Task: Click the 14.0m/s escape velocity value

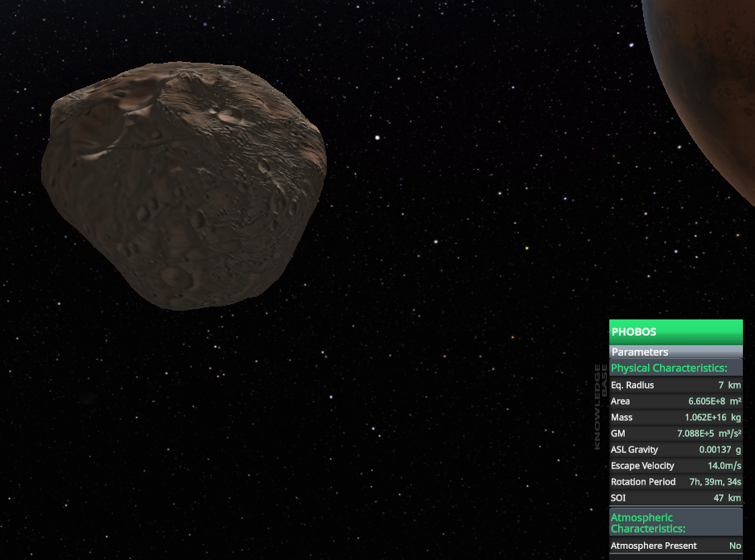Action: 724,465
